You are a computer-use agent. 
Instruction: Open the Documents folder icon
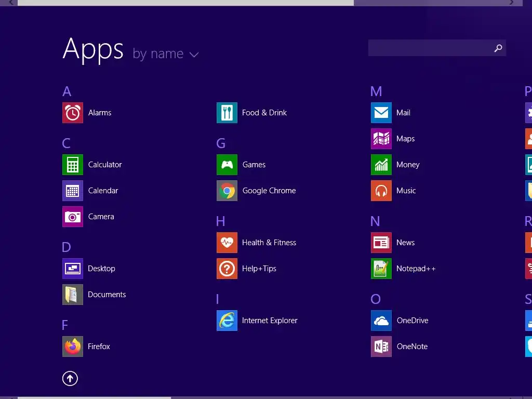(x=73, y=295)
